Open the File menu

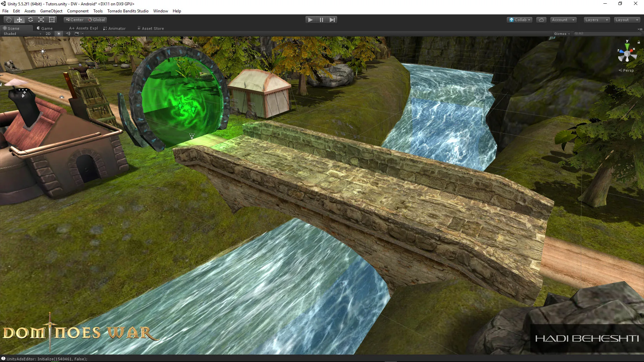5,11
